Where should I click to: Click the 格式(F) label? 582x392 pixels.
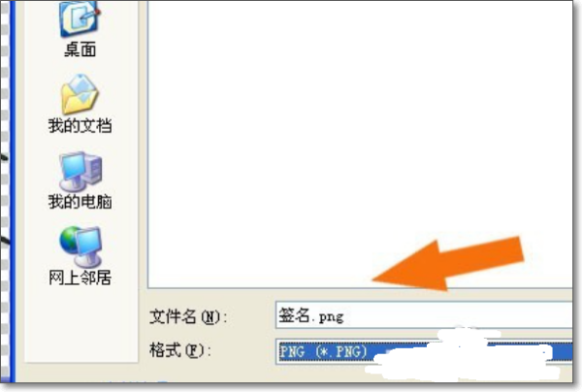180,350
